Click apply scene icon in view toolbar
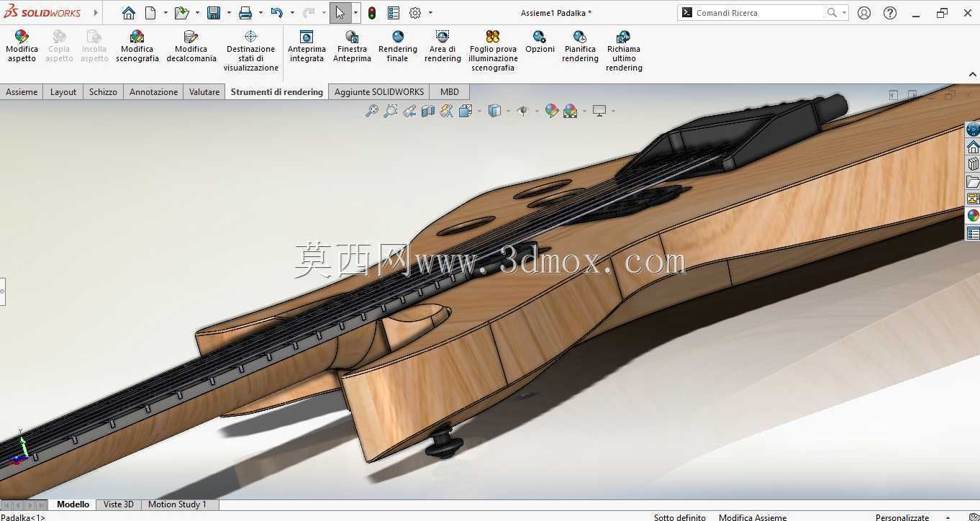This screenshot has height=521, width=980. (x=571, y=111)
